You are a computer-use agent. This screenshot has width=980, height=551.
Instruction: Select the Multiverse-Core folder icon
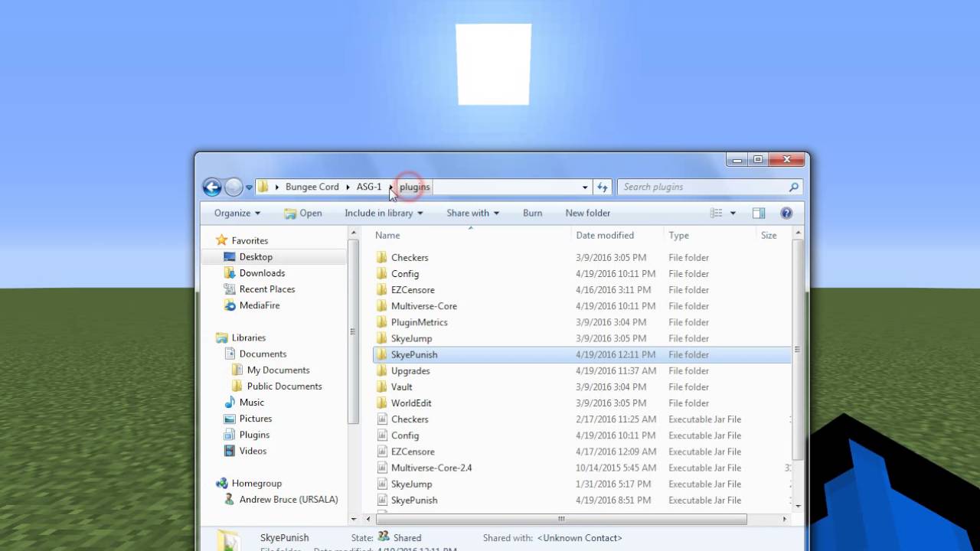[382, 305]
